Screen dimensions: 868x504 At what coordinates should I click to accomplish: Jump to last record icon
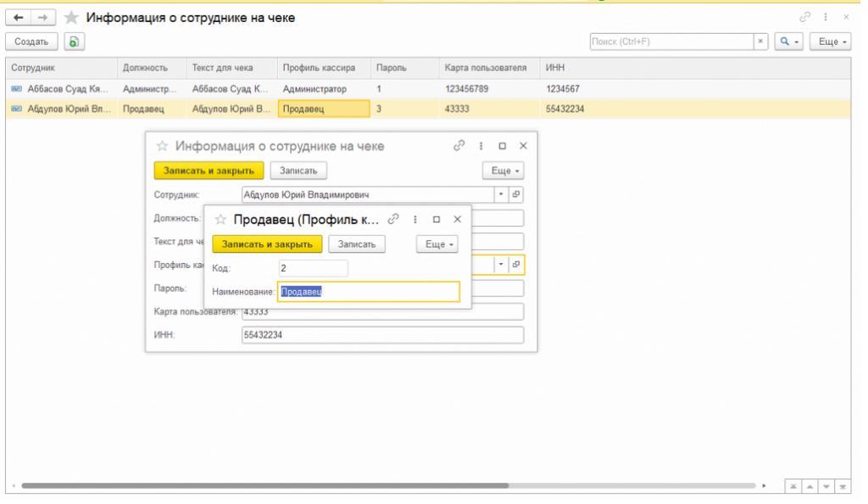[x=843, y=487]
